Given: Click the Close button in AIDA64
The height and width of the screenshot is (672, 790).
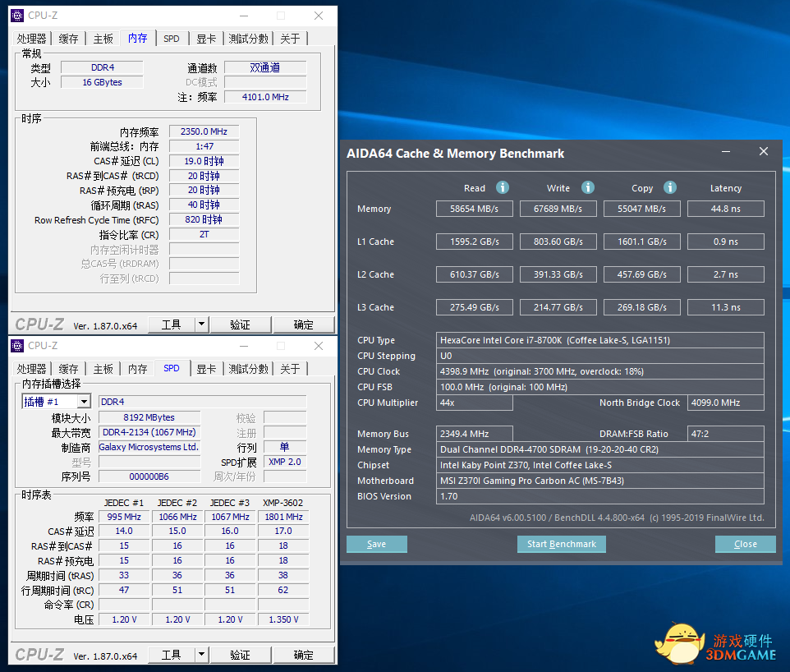Looking at the screenshot, I should 745,544.
